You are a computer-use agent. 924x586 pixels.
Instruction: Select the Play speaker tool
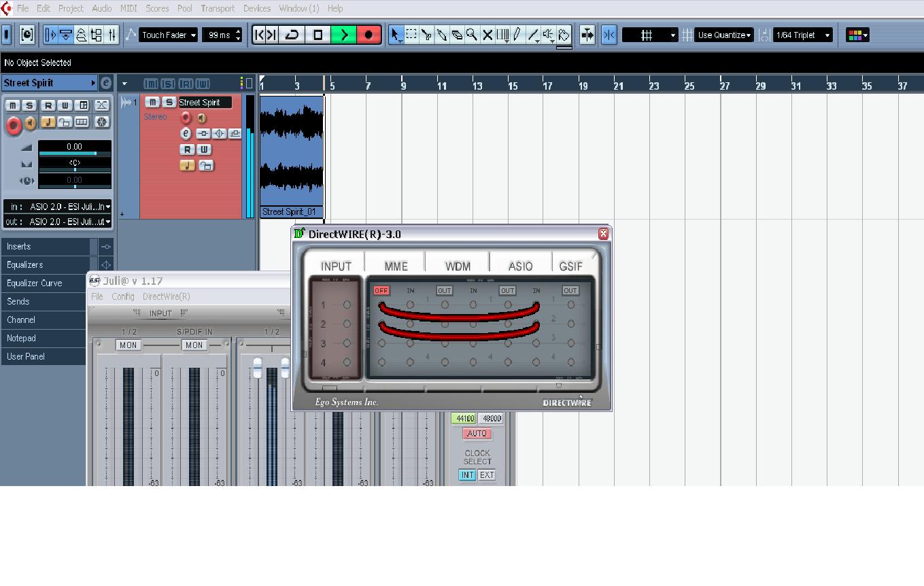point(549,35)
